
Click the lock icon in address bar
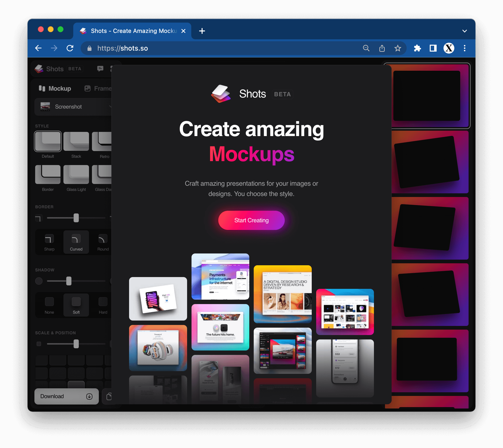click(89, 48)
